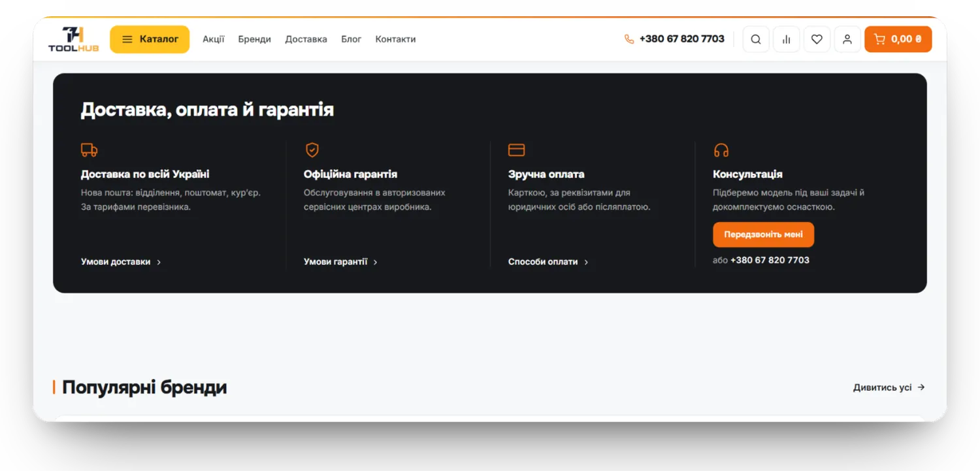This screenshot has width=980, height=471.
Task: Call the header phone number +380 67 820 7703
Action: pos(682,39)
